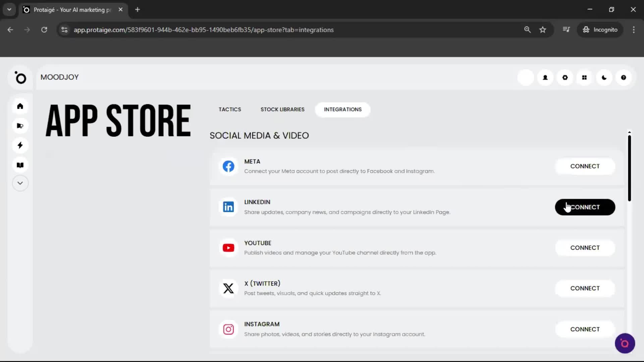Click the Instagram integration icon
Image resolution: width=644 pixels, height=362 pixels.
pyautogui.click(x=228, y=329)
